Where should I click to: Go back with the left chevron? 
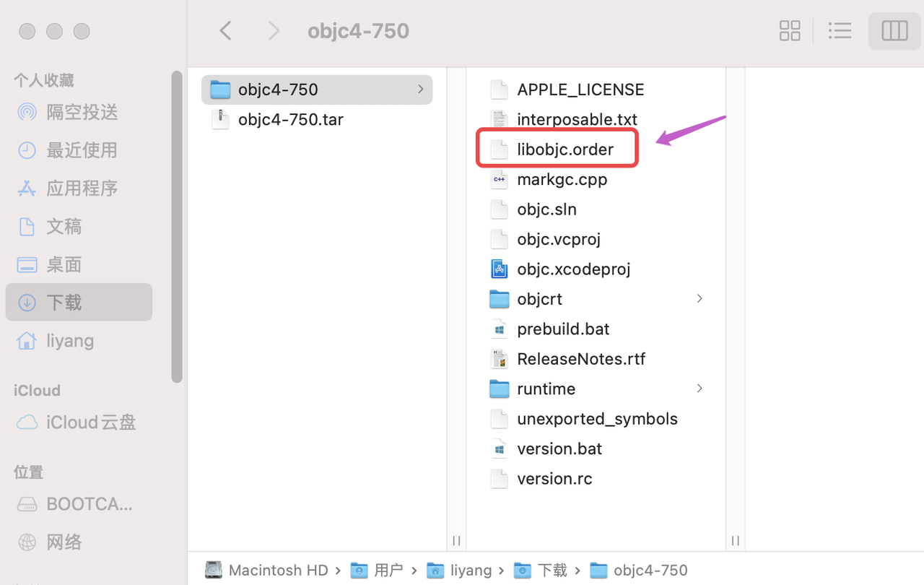pos(226,30)
